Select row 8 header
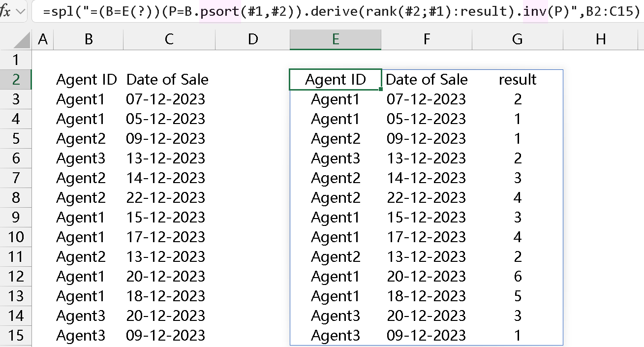Viewport: 644px width, 347px height. (x=16, y=197)
